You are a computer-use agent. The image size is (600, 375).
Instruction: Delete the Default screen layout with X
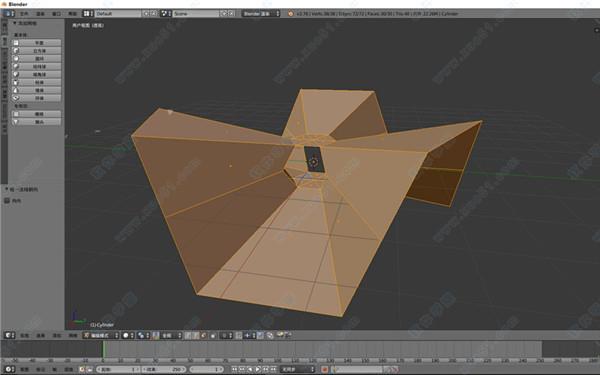[153, 13]
